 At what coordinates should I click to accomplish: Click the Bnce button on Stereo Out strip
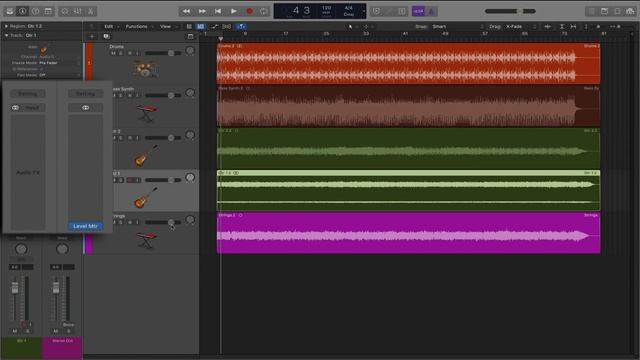[x=69, y=325]
